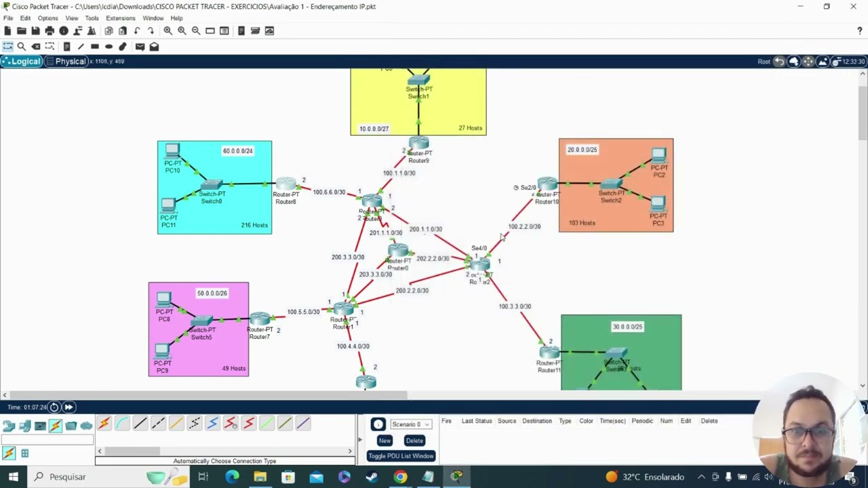Choose the Select tool in second toolbar
This screenshot has width=868, height=488.
[7, 46]
